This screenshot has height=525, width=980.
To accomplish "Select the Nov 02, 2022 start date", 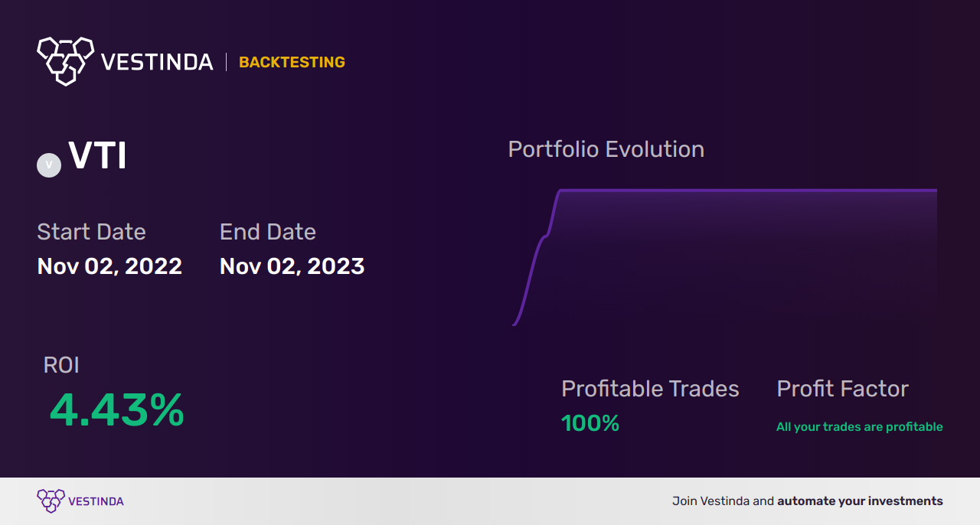I will point(109,266).
